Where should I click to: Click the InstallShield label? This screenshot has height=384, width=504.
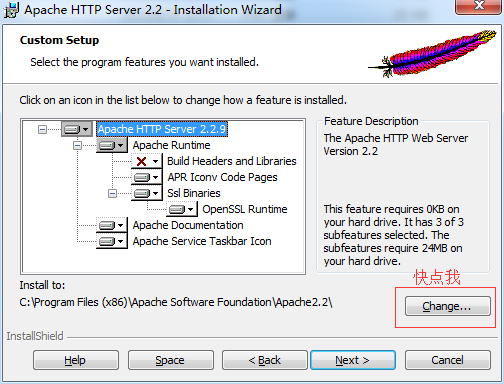[35, 336]
